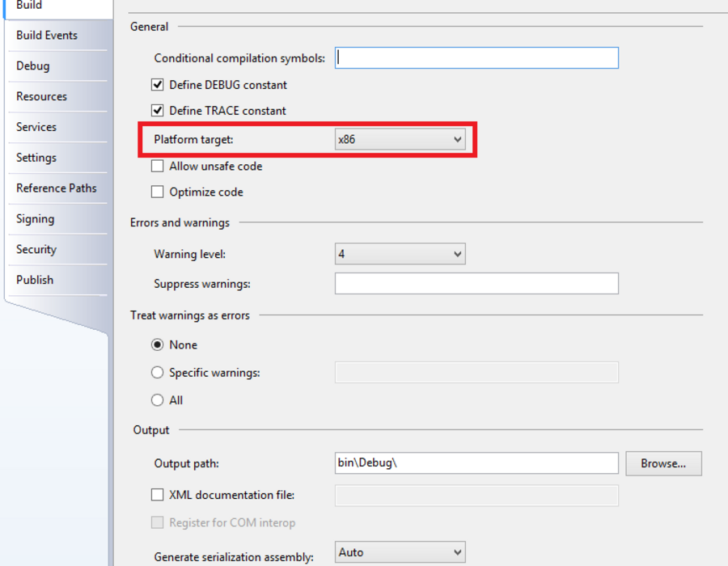Switch to the Signing tab
The height and width of the screenshot is (566, 728).
click(58, 219)
